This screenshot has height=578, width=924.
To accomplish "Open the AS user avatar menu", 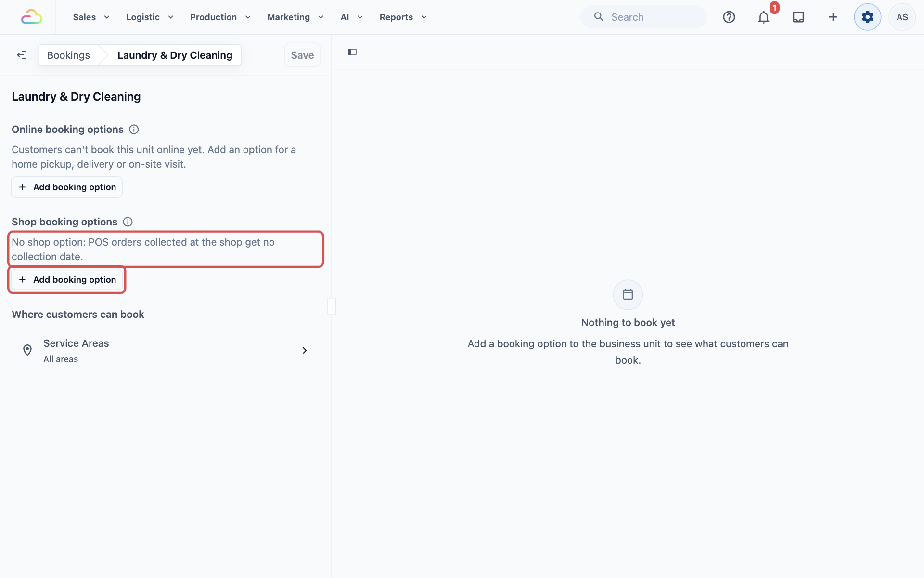I will tap(902, 17).
